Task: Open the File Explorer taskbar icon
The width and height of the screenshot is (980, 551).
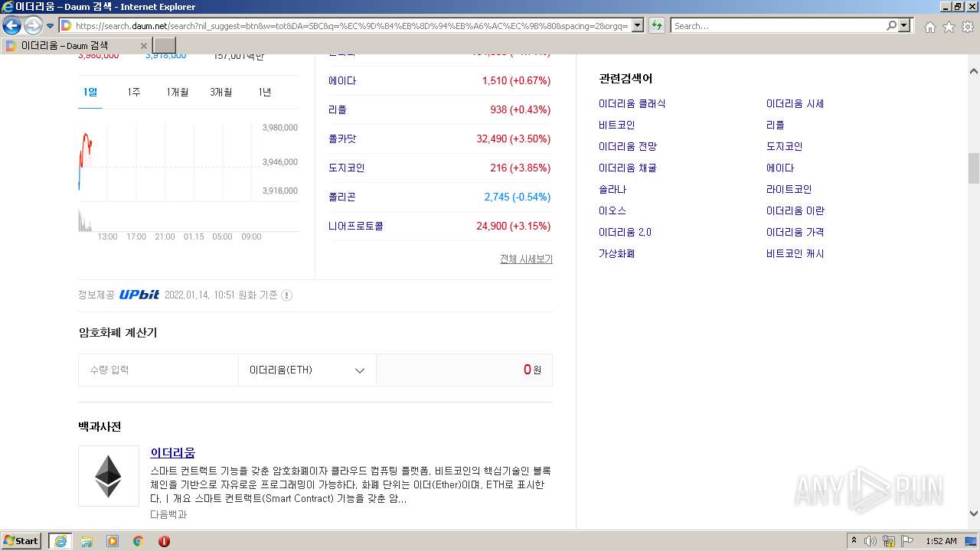Action: click(87, 541)
